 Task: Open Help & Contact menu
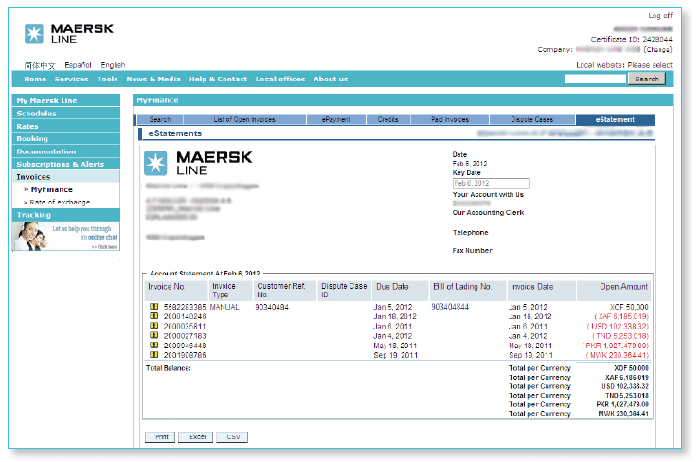click(217, 79)
